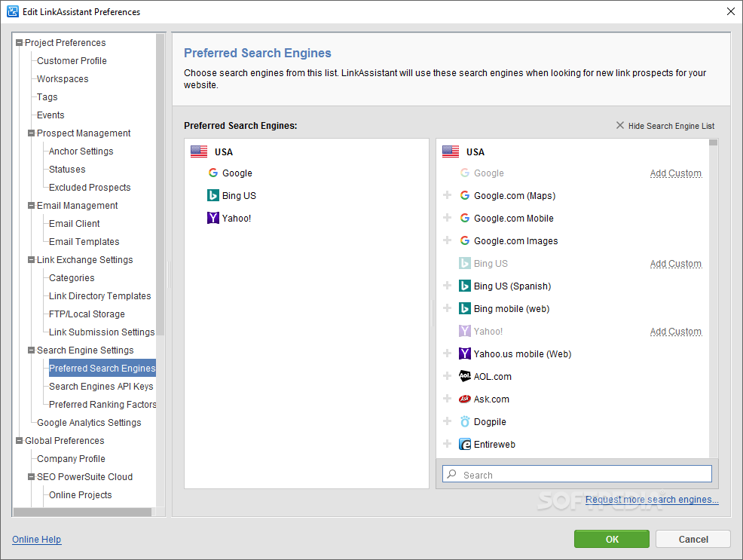This screenshot has height=560, width=743.
Task: Collapse the Global Preferences node
Action: pos(20,441)
